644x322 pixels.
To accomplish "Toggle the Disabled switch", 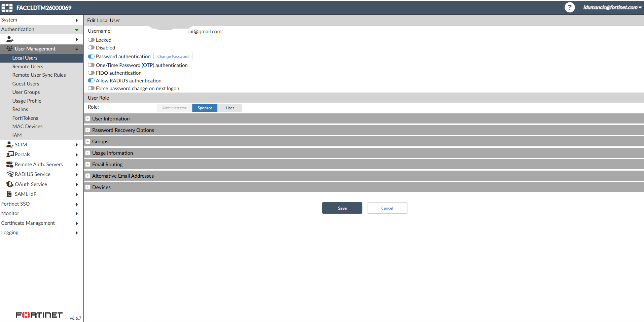I will point(91,48).
